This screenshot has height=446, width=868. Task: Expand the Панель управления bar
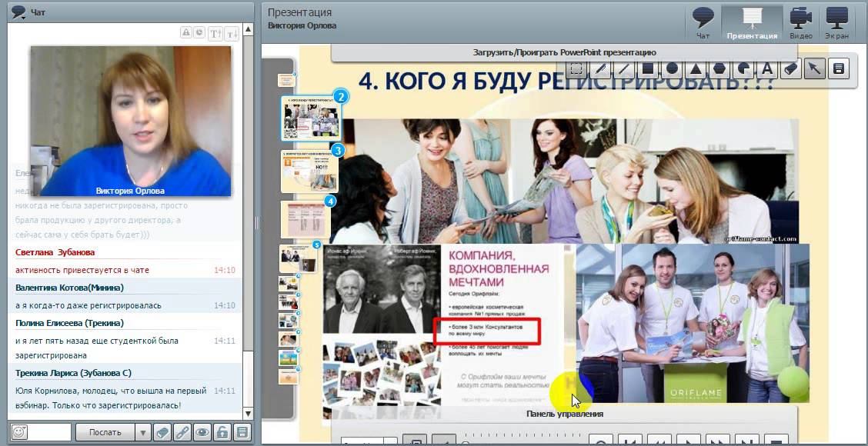click(564, 414)
